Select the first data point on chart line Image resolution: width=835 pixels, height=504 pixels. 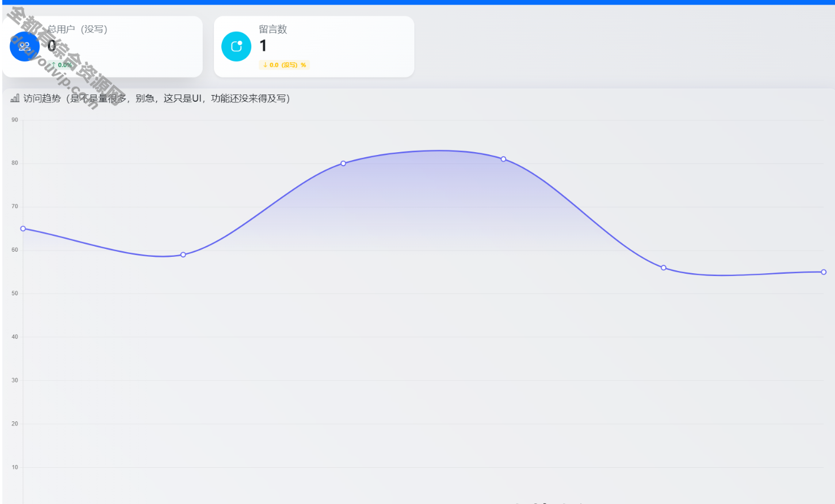(x=23, y=229)
